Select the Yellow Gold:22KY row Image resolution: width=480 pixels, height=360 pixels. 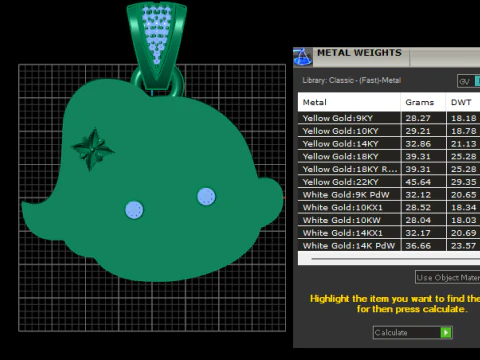[389, 182]
